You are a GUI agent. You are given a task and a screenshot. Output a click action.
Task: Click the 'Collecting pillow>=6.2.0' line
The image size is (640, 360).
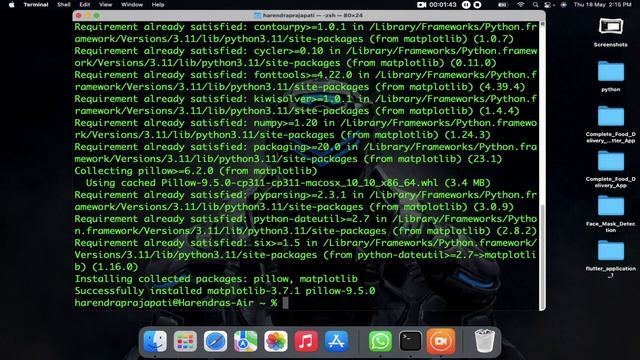click(x=196, y=171)
